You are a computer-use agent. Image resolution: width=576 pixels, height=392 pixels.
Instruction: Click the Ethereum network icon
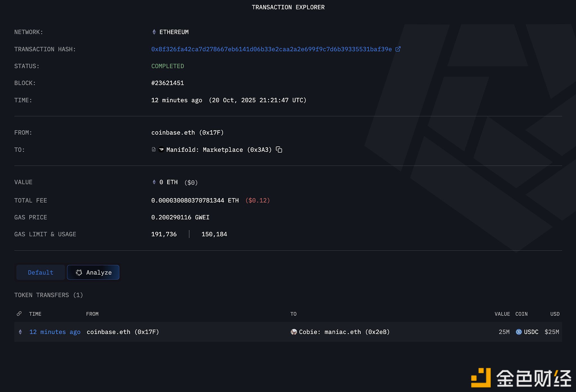[154, 32]
